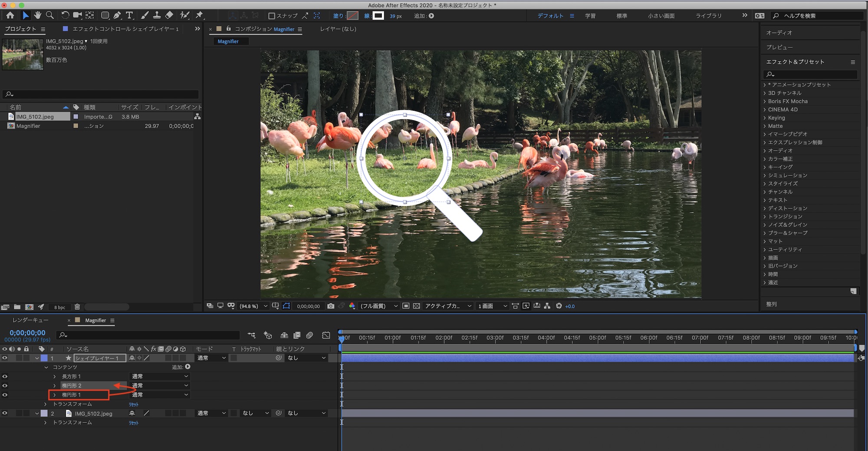Open the magnification ratio dropdown (94.8%)
The image size is (868, 451).
click(x=253, y=306)
